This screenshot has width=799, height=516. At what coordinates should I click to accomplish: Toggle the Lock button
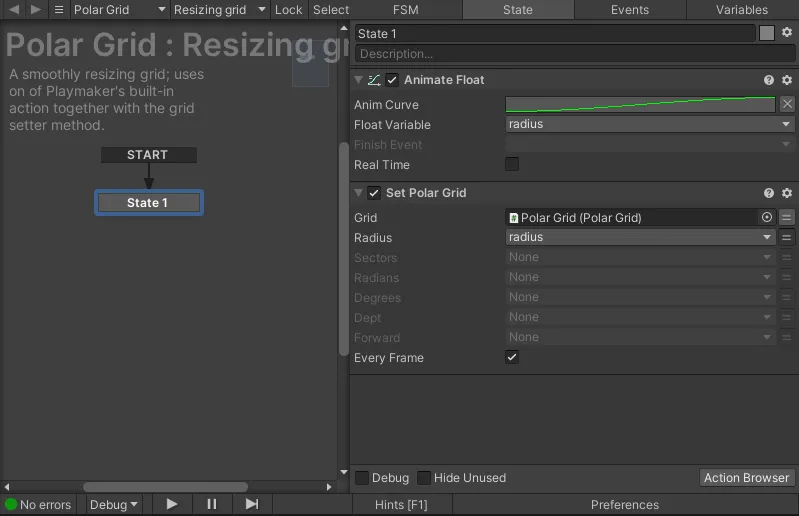pos(288,10)
